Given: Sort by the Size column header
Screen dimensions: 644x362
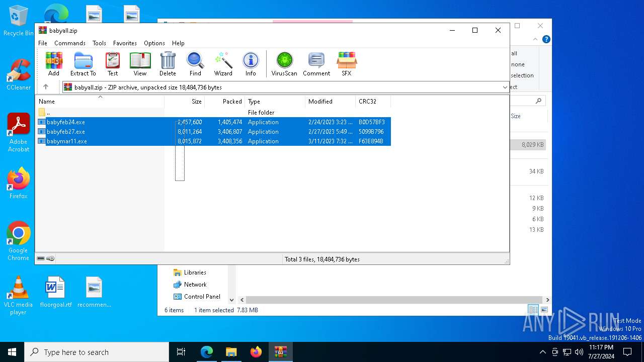Looking at the screenshot, I should coord(184,102).
